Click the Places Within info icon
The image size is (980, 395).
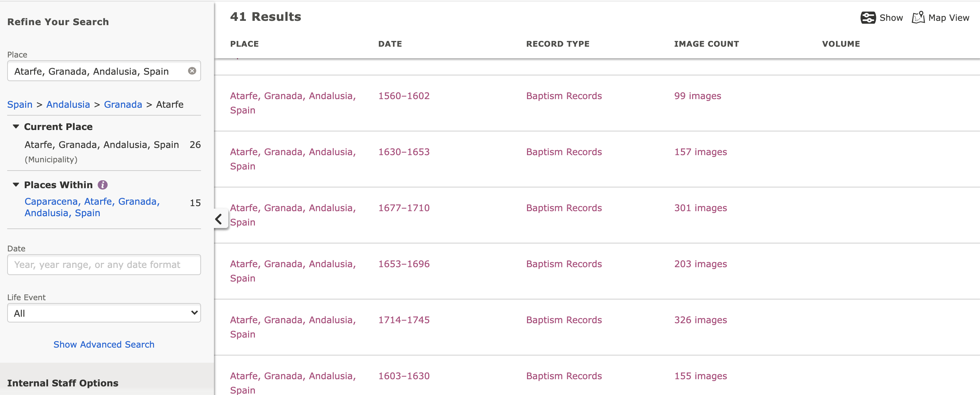[x=103, y=185]
